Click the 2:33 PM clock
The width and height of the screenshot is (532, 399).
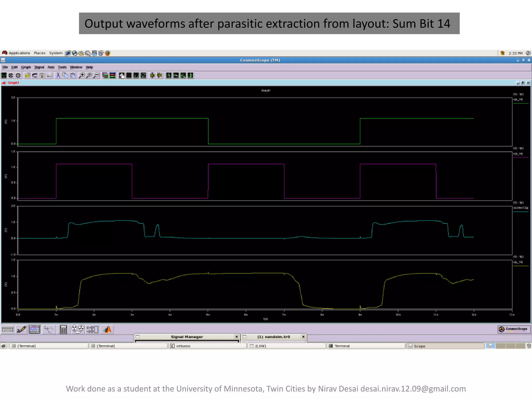coord(516,53)
